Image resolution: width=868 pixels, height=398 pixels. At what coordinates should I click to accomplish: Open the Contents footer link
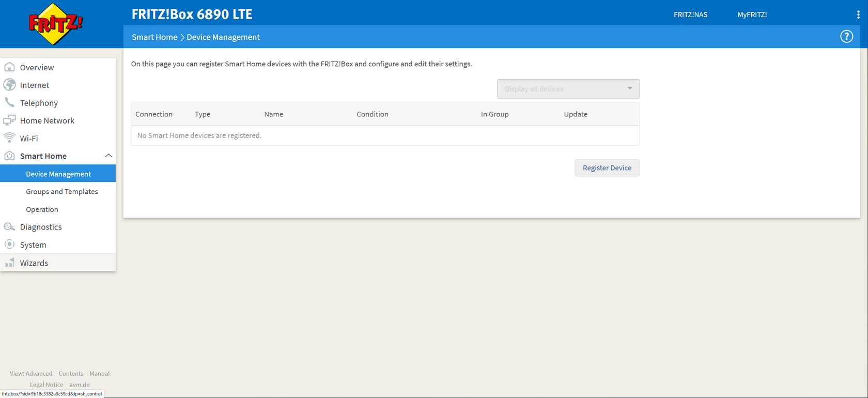click(71, 374)
